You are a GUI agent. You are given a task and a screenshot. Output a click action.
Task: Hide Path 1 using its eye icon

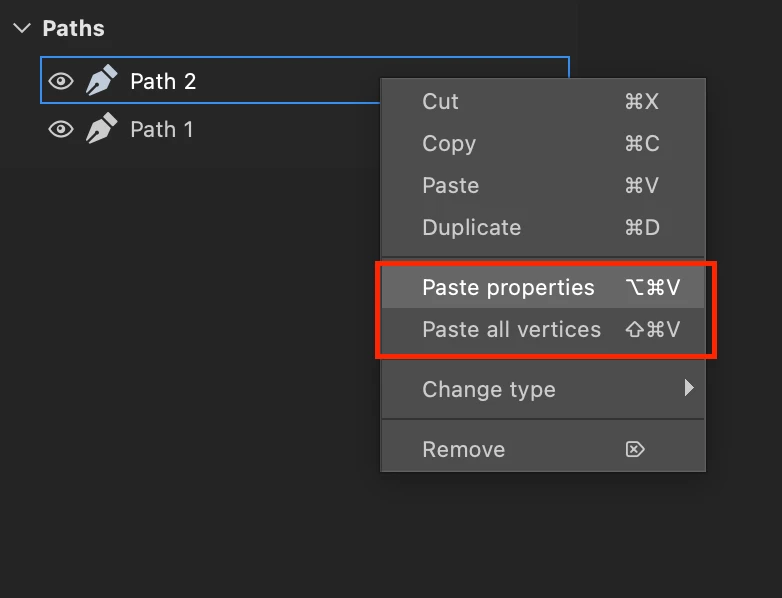(61, 129)
